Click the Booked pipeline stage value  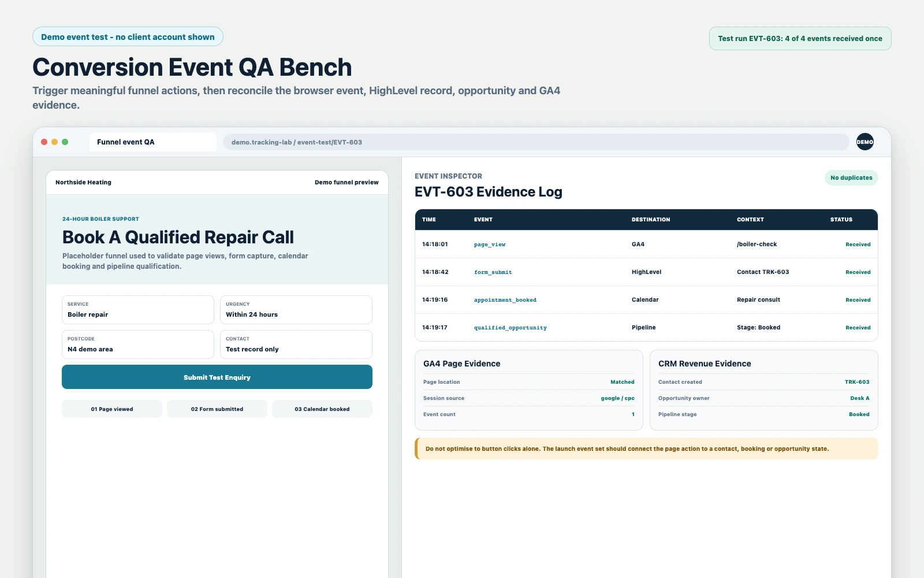point(859,414)
